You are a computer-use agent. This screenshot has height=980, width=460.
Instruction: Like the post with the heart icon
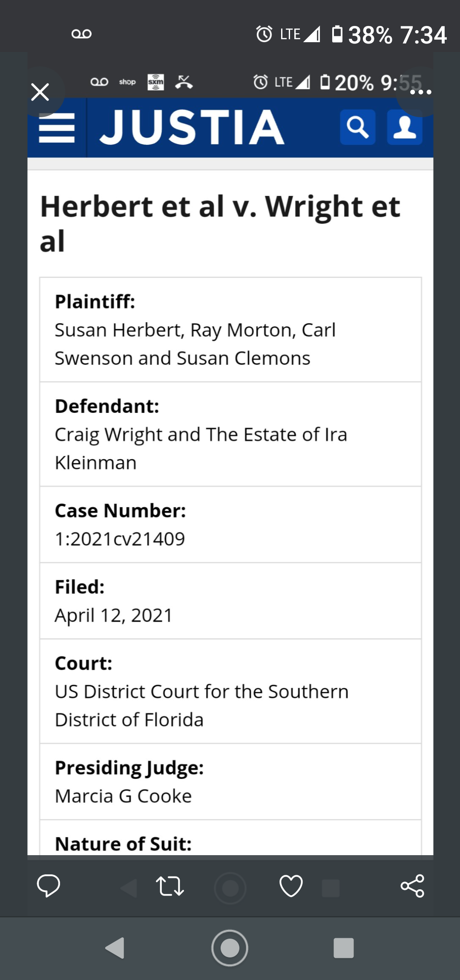point(291,886)
